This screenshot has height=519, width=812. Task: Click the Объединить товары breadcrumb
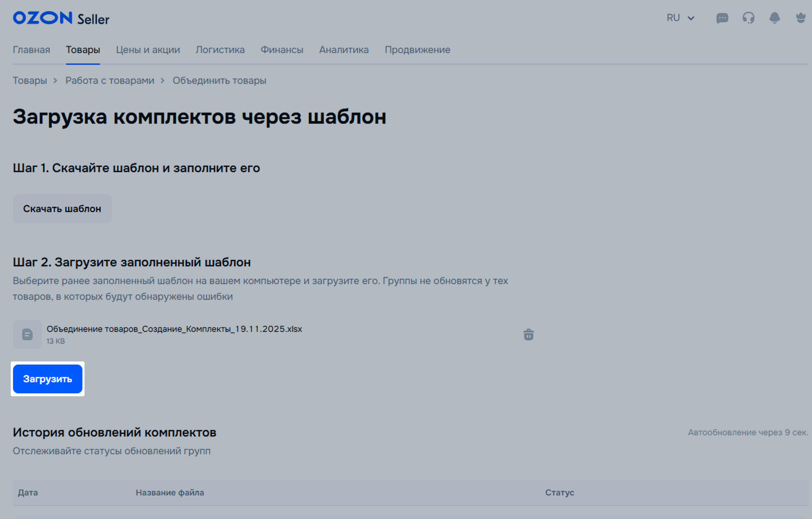point(219,80)
